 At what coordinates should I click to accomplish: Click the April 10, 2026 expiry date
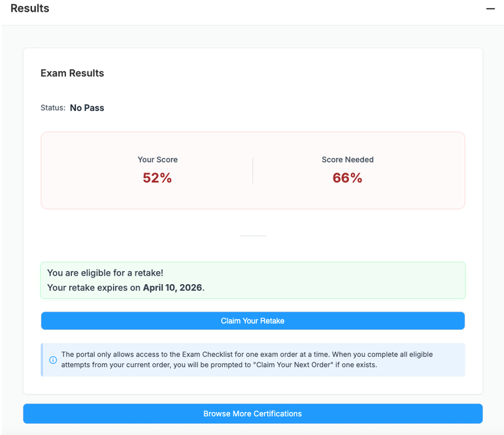point(173,287)
